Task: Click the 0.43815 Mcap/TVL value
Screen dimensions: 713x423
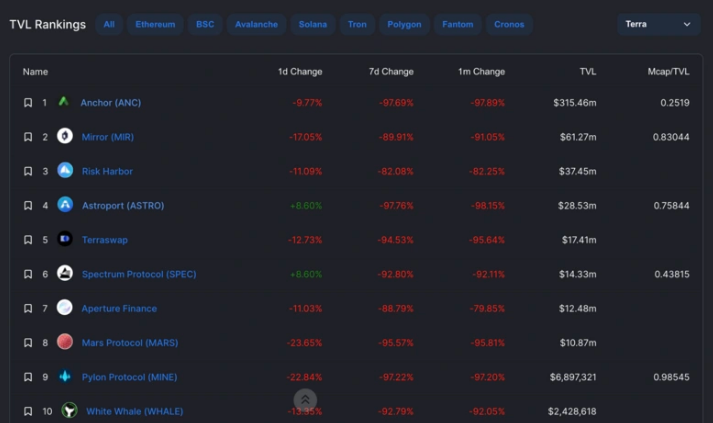Action: [672, 274]
